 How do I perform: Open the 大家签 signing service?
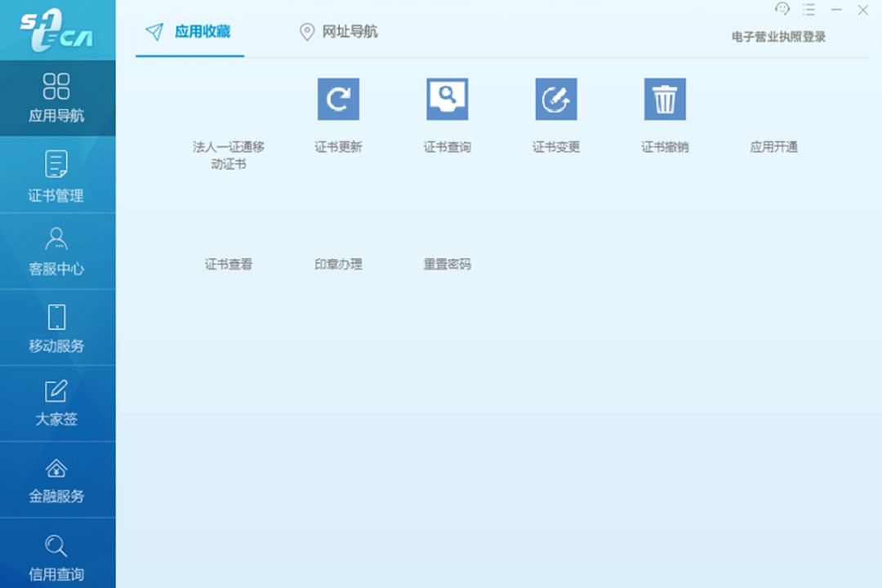57,403
